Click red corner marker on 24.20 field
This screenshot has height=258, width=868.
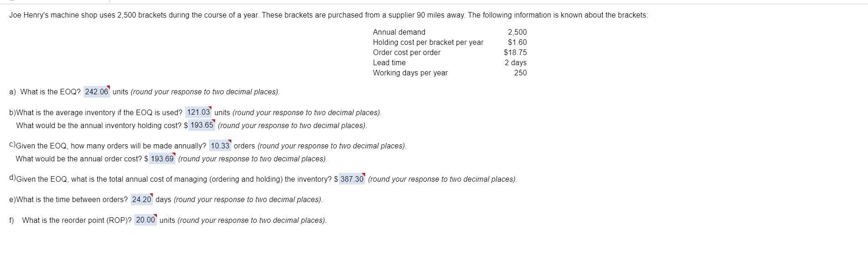pyautogui.click(x=151, y=195)
